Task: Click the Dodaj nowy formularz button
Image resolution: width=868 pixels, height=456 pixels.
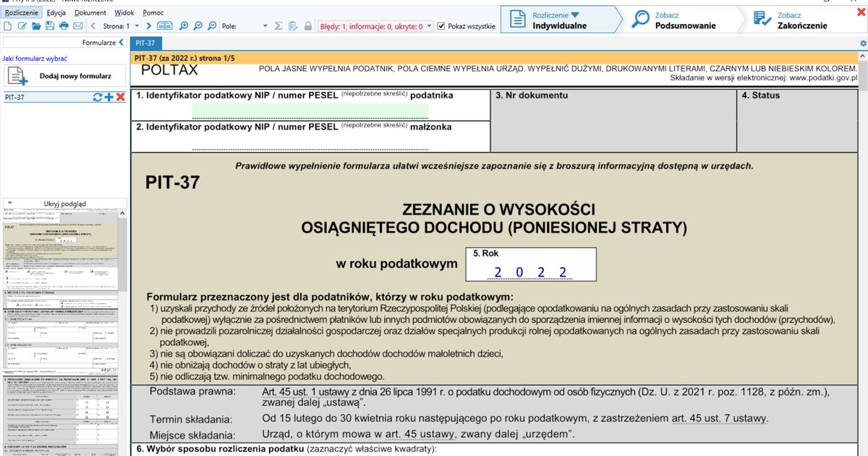Action: tap(65, 75)
